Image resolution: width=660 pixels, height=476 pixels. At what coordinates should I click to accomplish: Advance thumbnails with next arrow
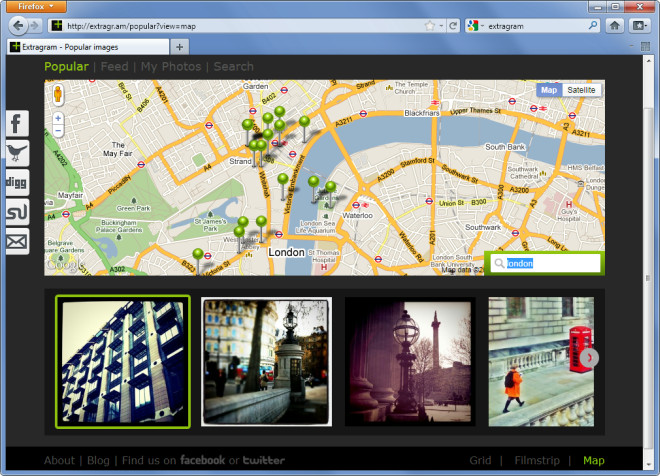coord(589,358)
